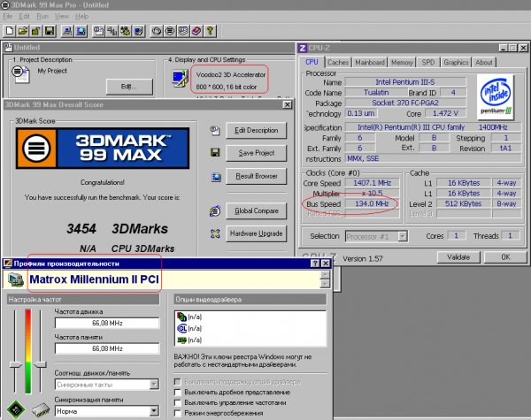Open the Норма memory sync dropdown
This screenshot has width=531, height=420.
click(154, 411)
